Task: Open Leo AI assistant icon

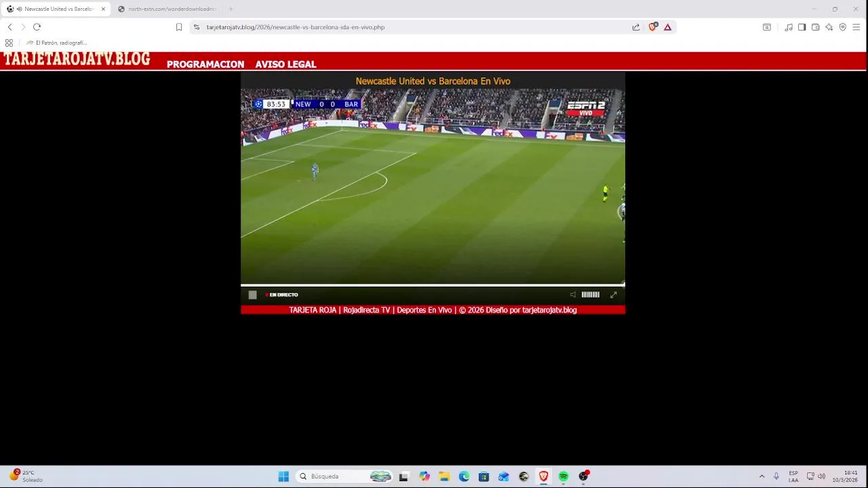Action: tap(829, 27)
